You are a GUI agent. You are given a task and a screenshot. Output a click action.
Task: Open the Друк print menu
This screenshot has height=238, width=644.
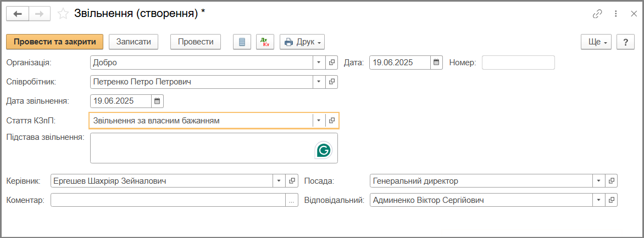[302, 42]
